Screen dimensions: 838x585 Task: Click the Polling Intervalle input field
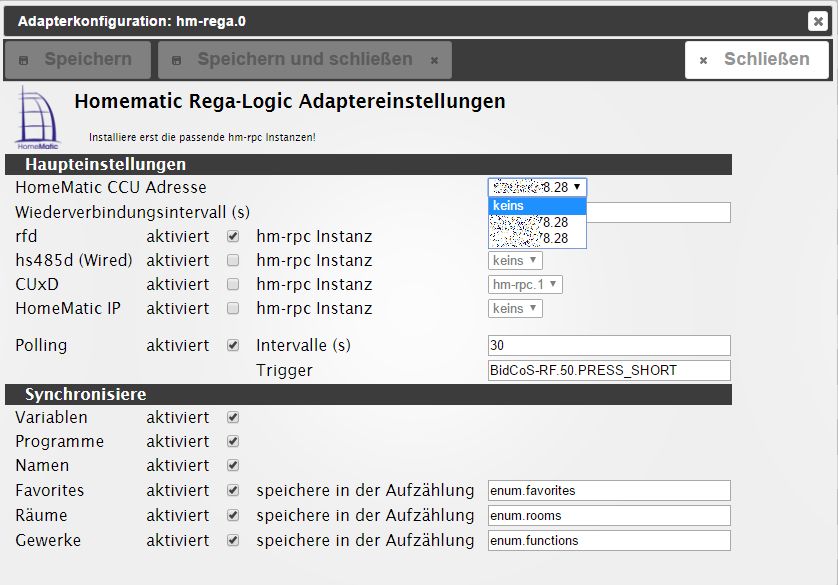tap(608, 346)
